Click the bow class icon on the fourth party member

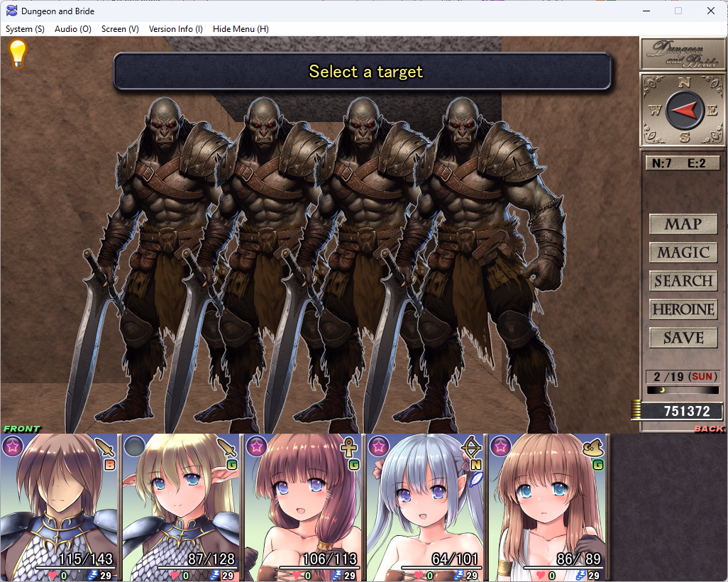click(470, 447)
